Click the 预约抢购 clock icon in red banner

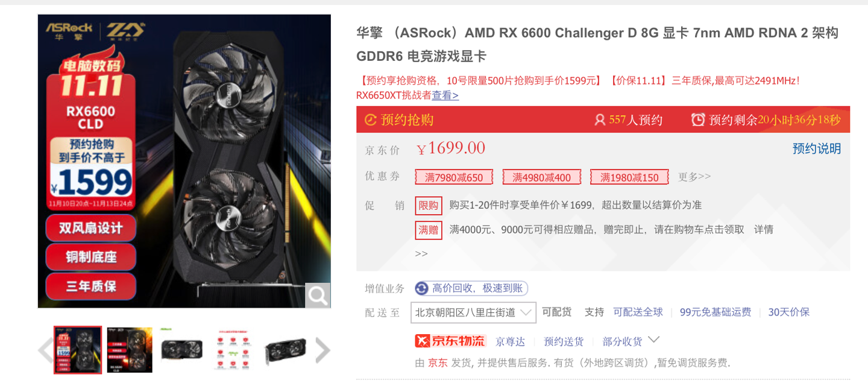(371, 120)
